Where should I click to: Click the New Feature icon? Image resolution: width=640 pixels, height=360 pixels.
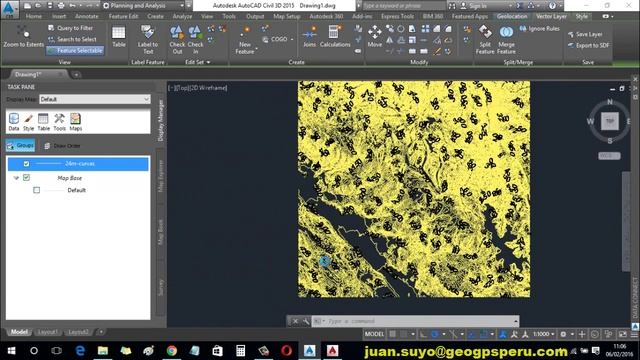(x=245, y=40)
